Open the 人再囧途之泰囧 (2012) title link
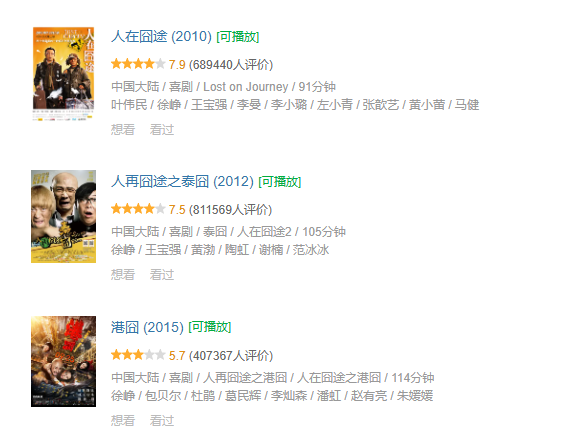 click(183, 182)
